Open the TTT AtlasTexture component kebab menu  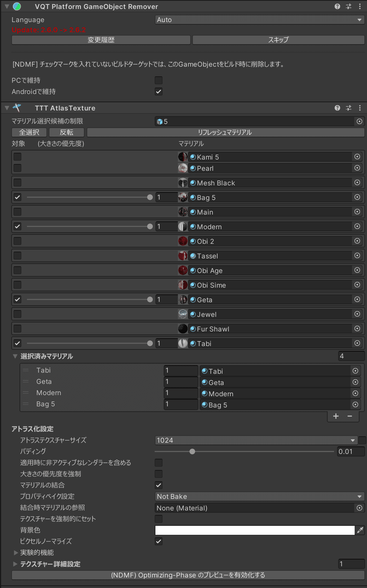(360, 108)
